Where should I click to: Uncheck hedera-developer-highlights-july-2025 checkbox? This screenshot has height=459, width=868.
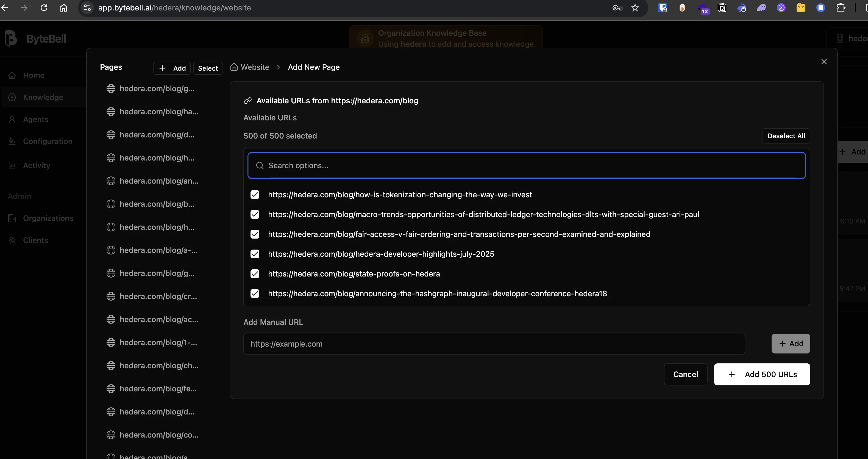[255, 254]
